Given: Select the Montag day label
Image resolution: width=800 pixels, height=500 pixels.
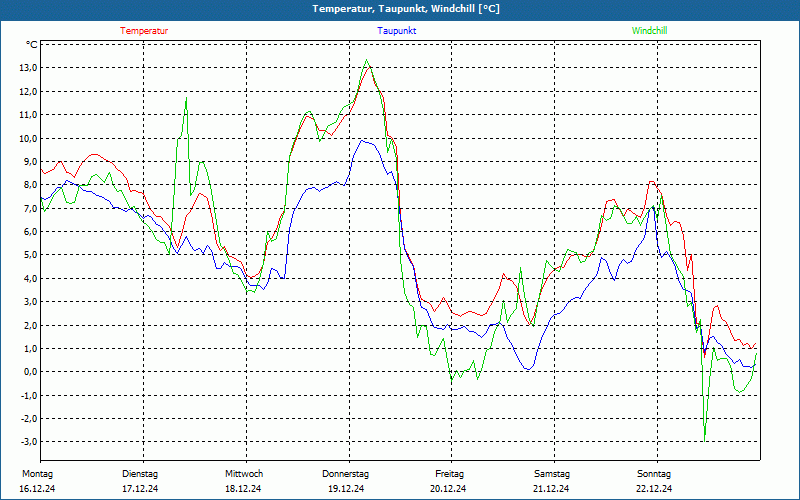Looking at the screenshot, I should pyautogui.click(x=37, y=474).
